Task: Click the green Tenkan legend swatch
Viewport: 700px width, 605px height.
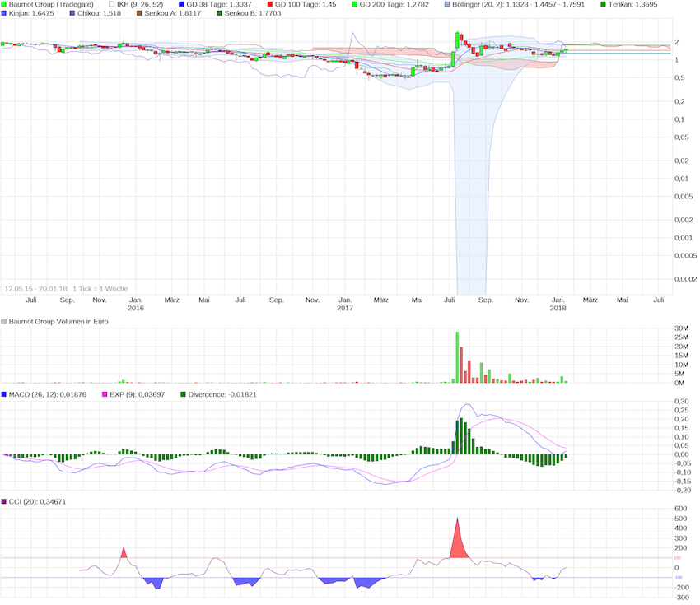Action: [x=604, y=4]
